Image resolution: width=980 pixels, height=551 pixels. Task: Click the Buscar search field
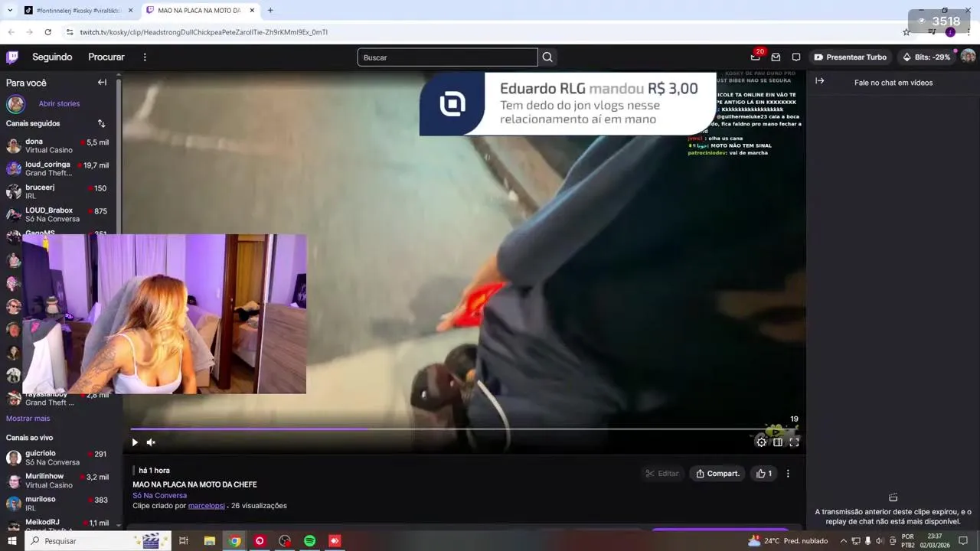click(447, 57)
